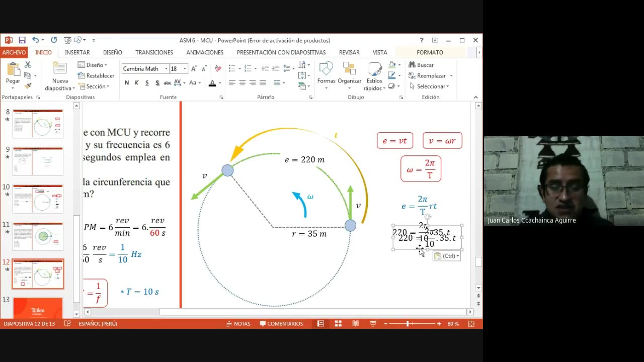Increase the font size
Screen dimensions: 644x362
pos(194,69)
